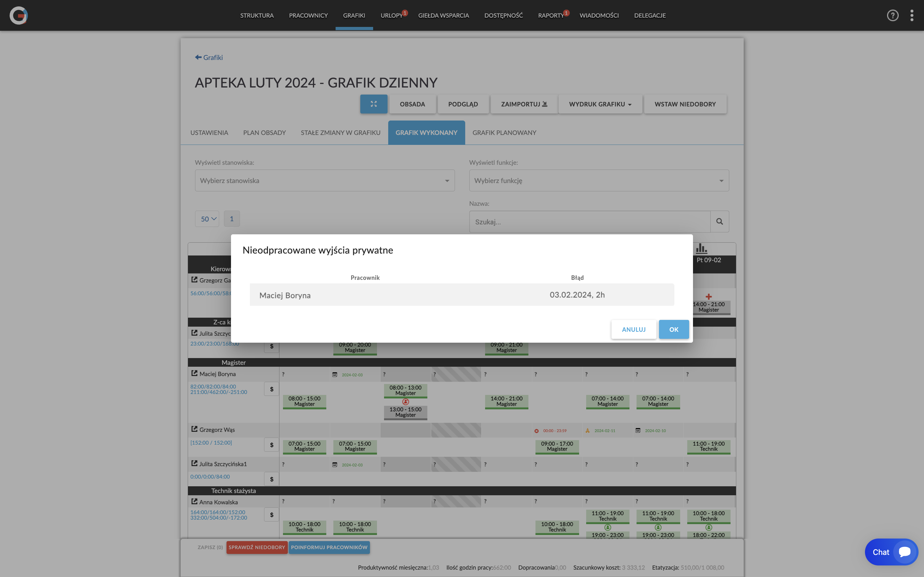924x577 pixels.
Task: Click the Szukaj name search field
Action: 589,222
